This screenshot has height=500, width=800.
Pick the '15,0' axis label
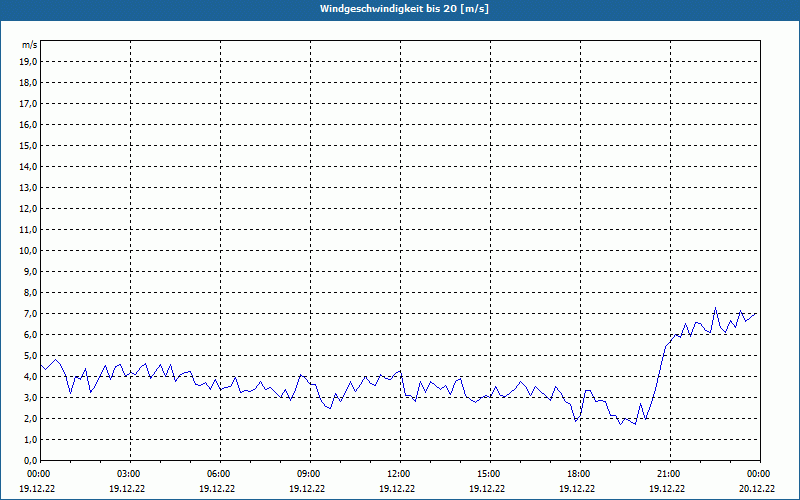click(28, 145)
